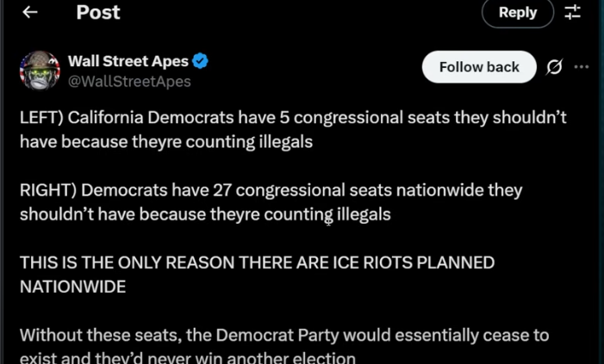The width and height of the screenshot is (604, 364).
Task: Click the line starting 'Without these seats'
Action: tap(284, 335)
